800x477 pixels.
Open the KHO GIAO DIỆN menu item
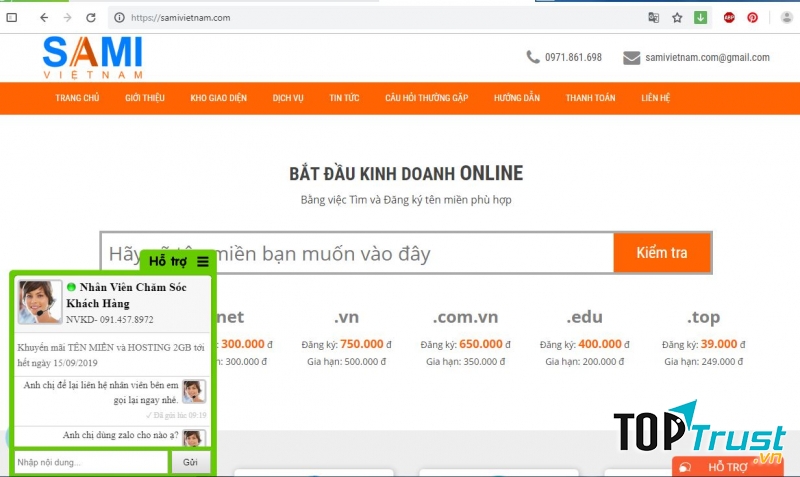point(218,98)
